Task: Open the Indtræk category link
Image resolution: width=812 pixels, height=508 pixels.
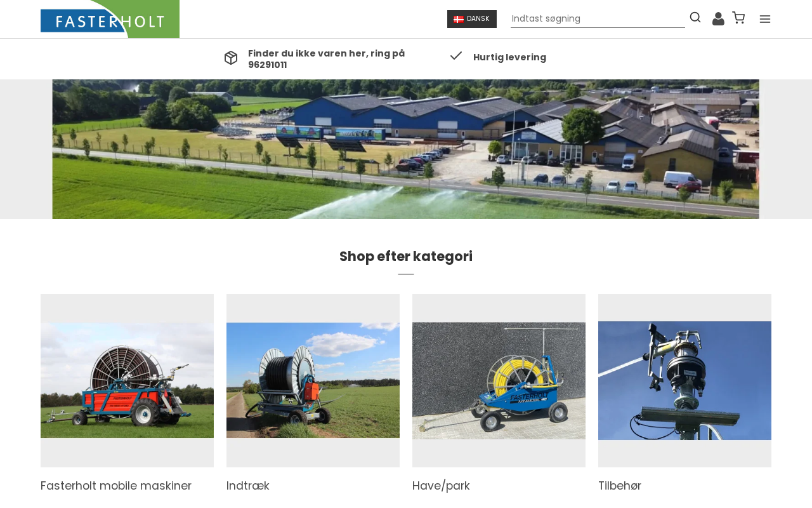Action: coord(248,486)
